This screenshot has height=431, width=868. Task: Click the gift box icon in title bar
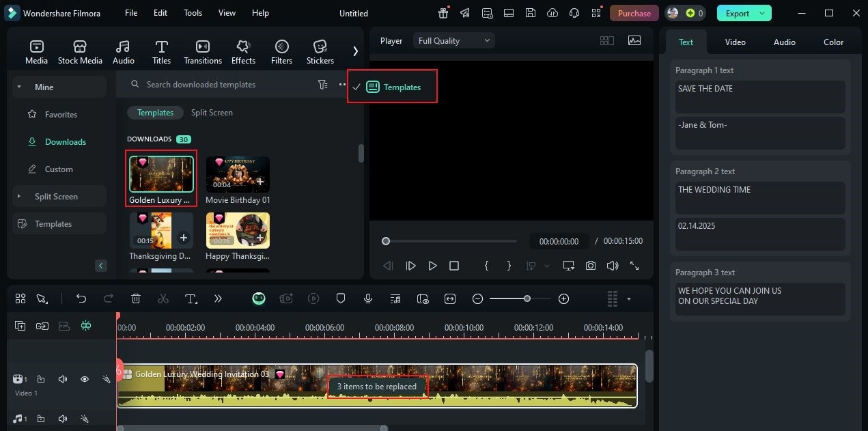click(443, 12)
